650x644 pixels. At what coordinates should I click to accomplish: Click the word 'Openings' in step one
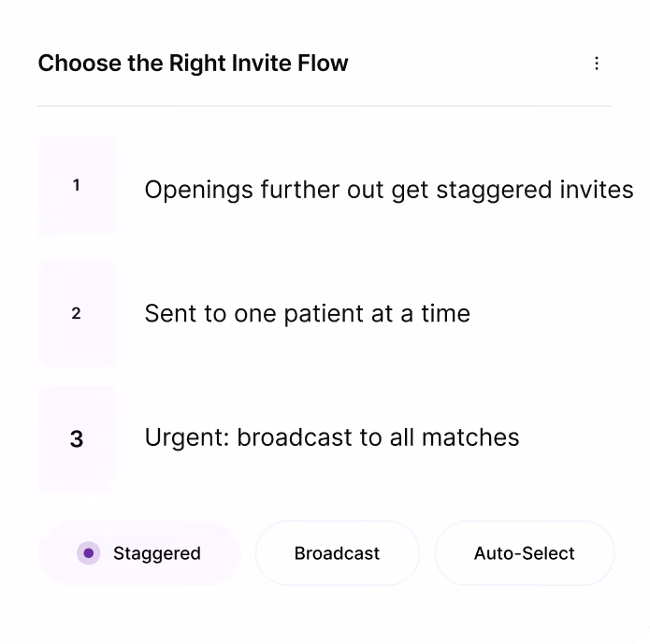(x=198, y=191)
